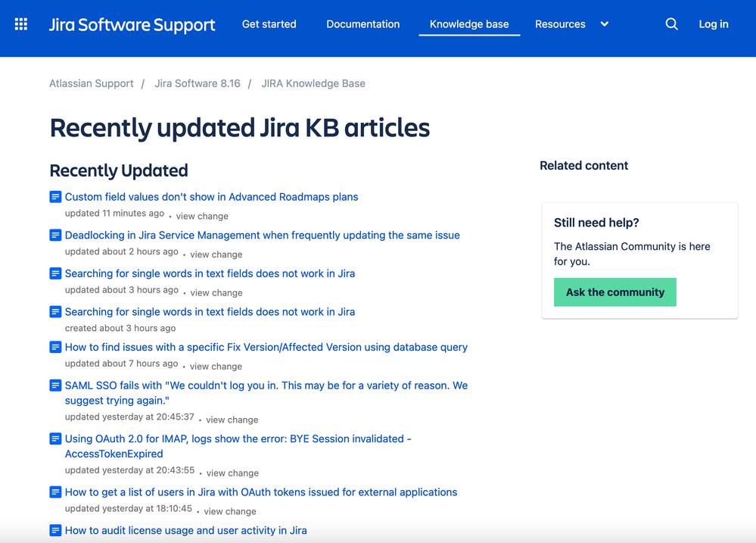756x543 pixels.
Task: Open Using OAuth 2.0 for IMAP article
Action: pos(238,446)
